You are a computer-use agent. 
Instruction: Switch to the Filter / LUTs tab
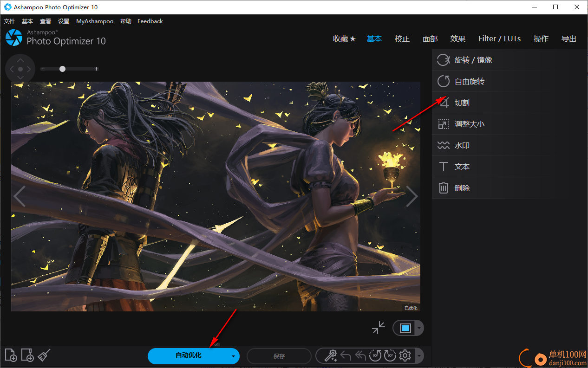click(x=500, y=39)
